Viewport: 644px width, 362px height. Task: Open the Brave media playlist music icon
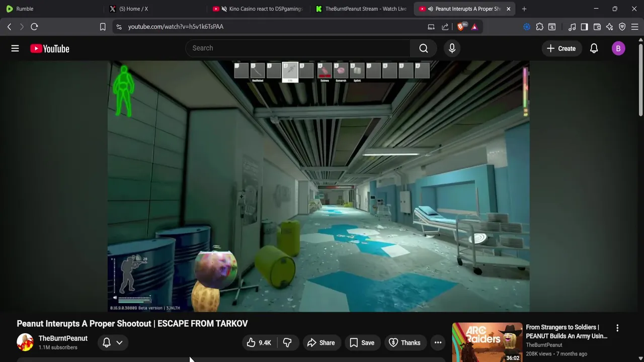click(572, 27)
